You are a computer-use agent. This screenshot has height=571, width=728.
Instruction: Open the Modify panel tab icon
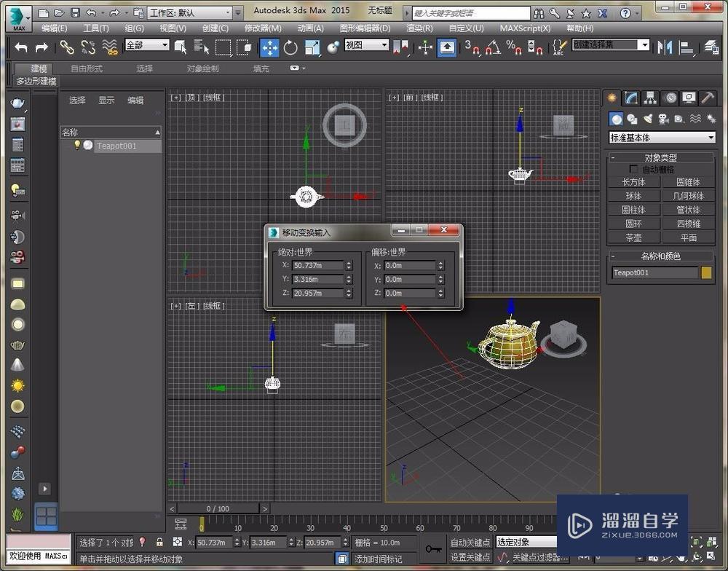coord(631,98)
